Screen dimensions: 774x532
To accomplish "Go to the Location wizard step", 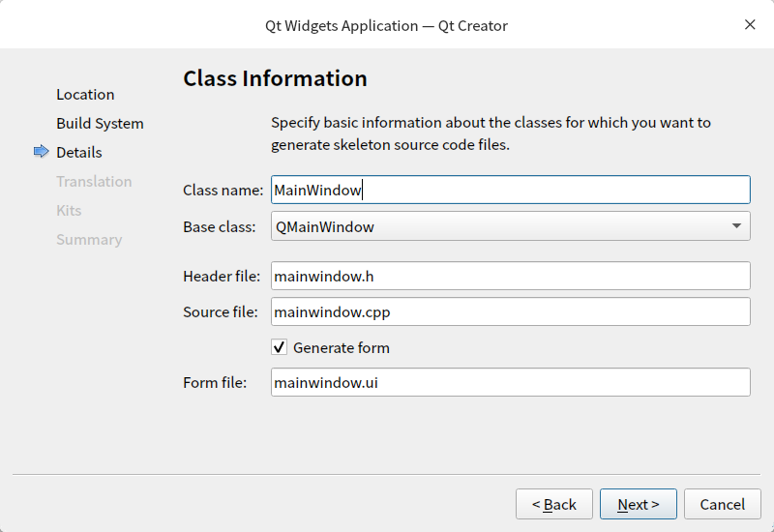I will pyautogui.click(x=85, y=94).
